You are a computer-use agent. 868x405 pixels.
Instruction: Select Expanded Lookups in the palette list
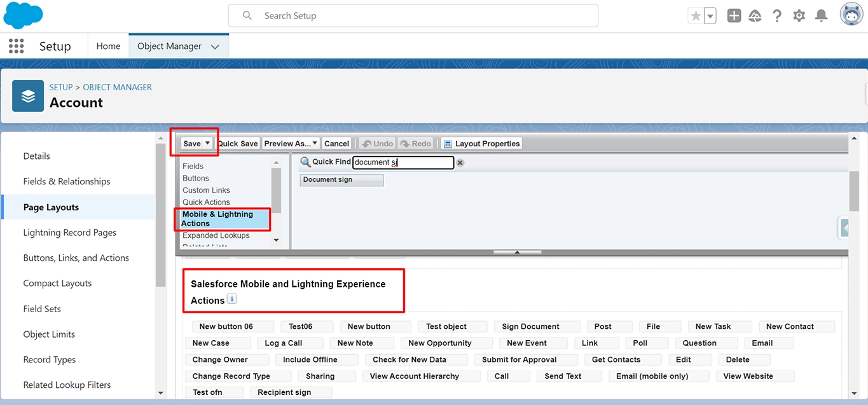pyautogui.click(x=216, y=235)
